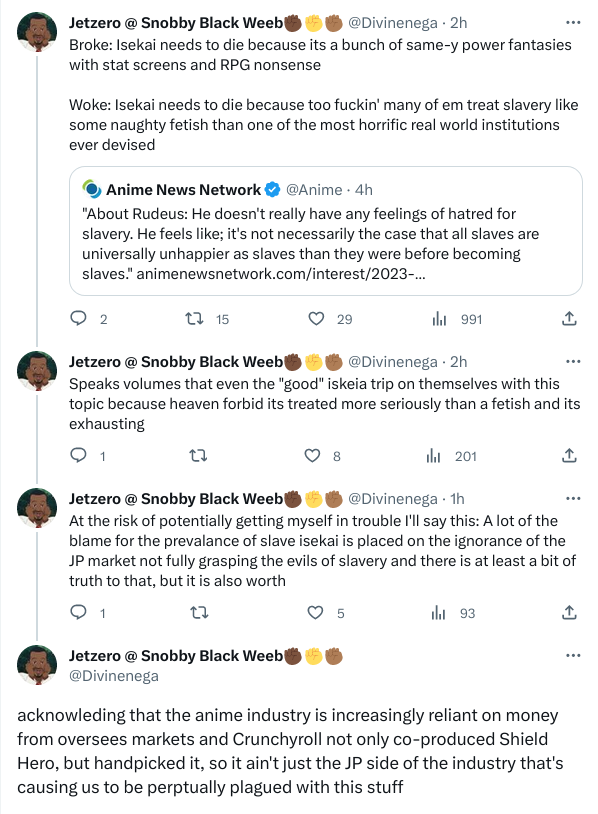Share the 'At the risk' tweet

point(568,613)
